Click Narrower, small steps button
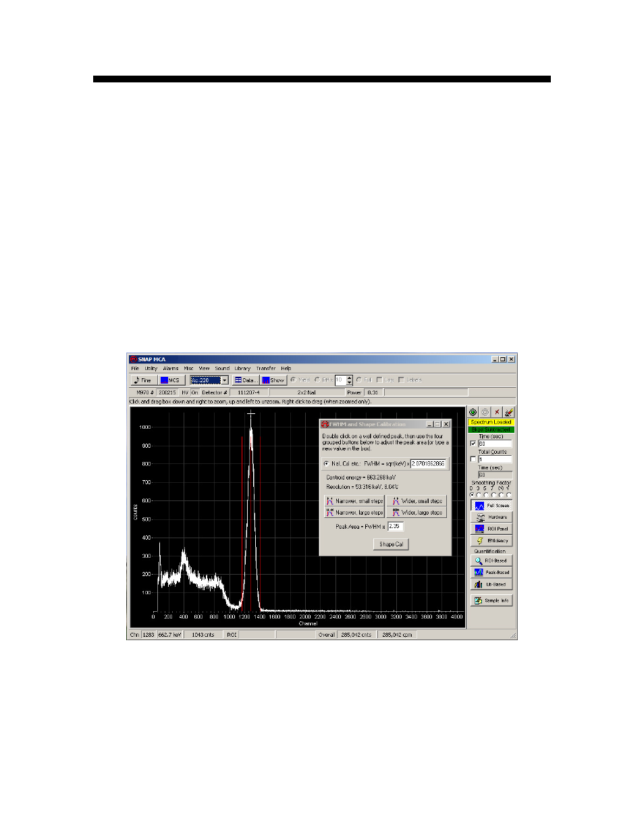This screenshot has width=644, height=834. 354,501
